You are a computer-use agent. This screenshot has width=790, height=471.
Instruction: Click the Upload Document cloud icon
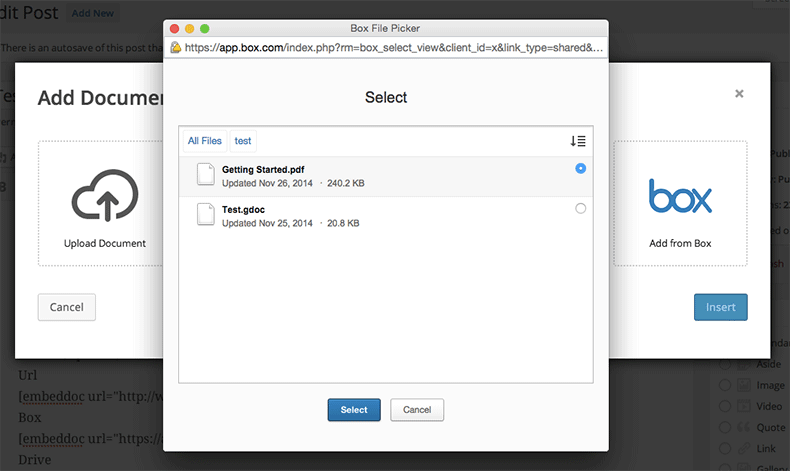tap(105, 195)
